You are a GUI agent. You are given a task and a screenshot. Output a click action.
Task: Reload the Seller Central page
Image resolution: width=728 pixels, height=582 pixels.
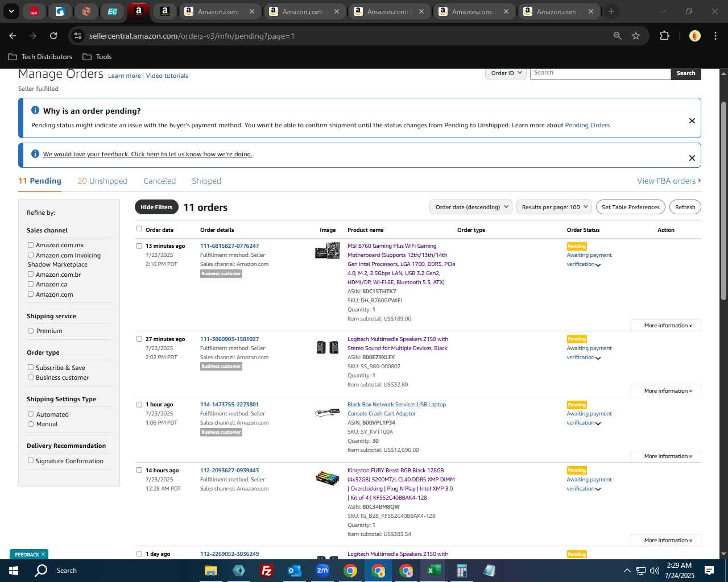pos(53,36)
